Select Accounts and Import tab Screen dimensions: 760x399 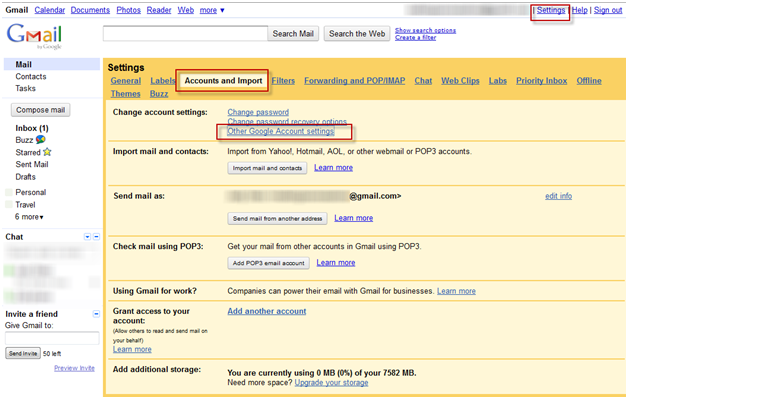(223, 81)
